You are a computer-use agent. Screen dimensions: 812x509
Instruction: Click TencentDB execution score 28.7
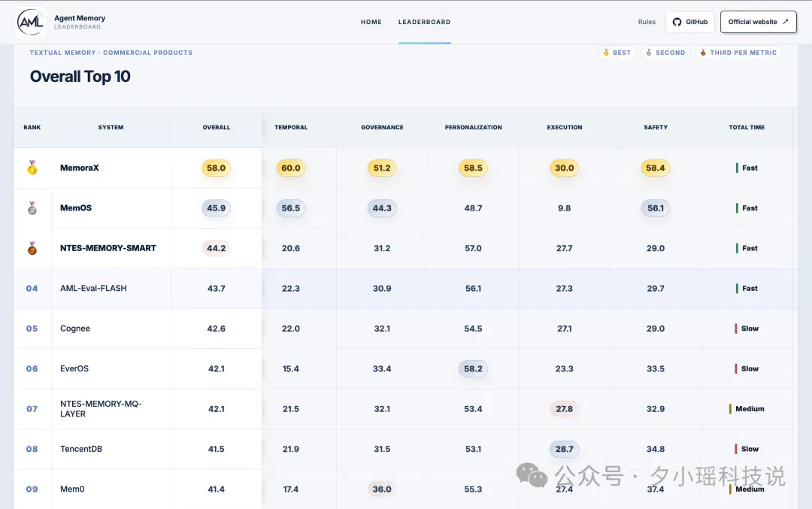point(564,449)
